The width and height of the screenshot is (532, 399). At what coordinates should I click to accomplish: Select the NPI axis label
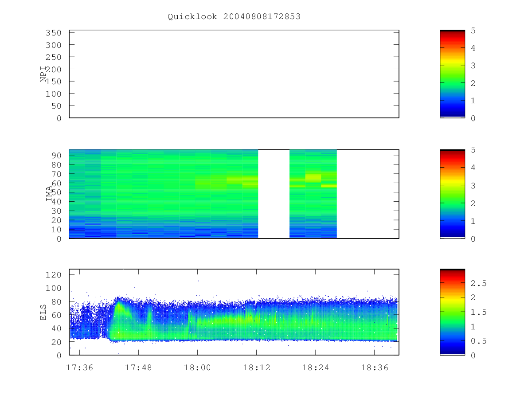pos(43,74)
